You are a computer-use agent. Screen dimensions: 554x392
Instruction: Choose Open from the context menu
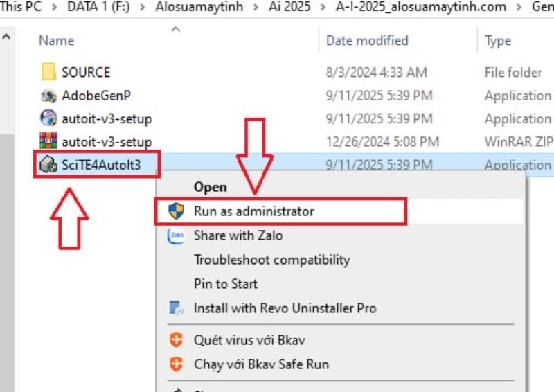click(x=210, y=187)
